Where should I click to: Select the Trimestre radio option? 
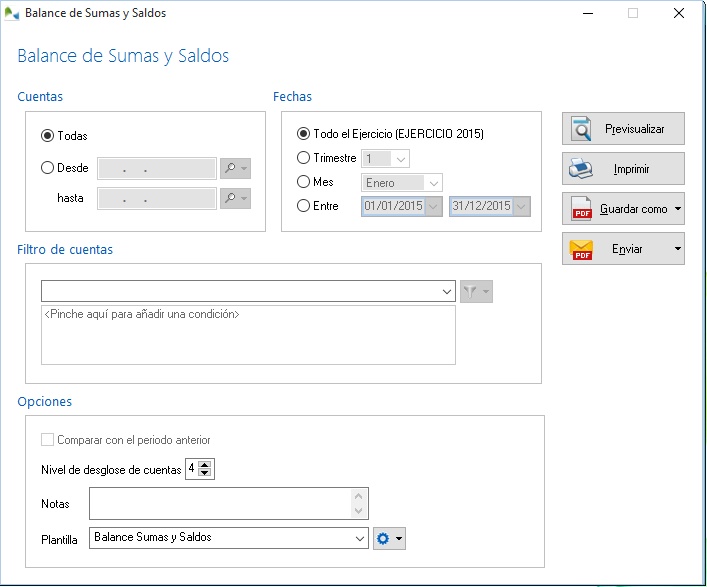pyautogui.click(x=304, y=158)
